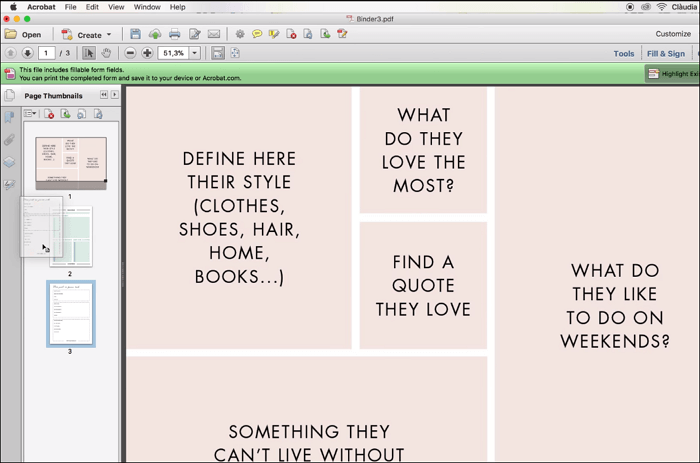Expand the Create dropdown menu
700x463 pixels.
point(108,35)
